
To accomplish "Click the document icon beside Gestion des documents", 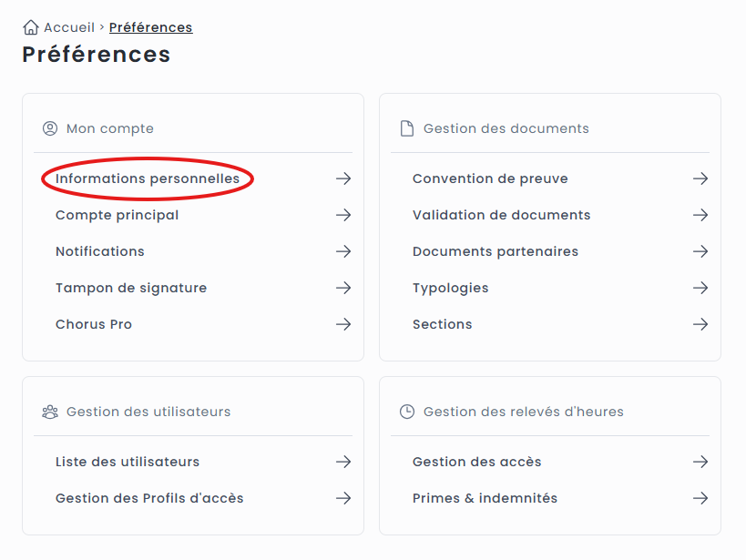I will [x=407, y=128].
